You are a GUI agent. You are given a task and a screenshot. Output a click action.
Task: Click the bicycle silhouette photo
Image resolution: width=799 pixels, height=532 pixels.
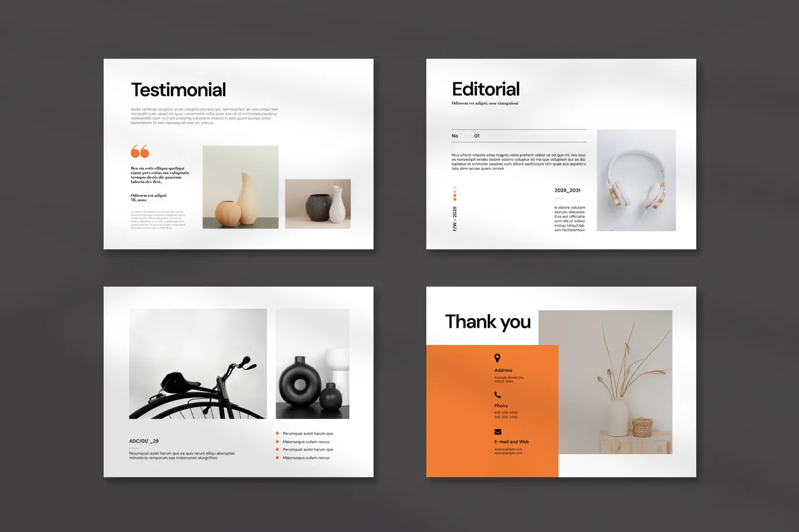[x=198, y=364]
